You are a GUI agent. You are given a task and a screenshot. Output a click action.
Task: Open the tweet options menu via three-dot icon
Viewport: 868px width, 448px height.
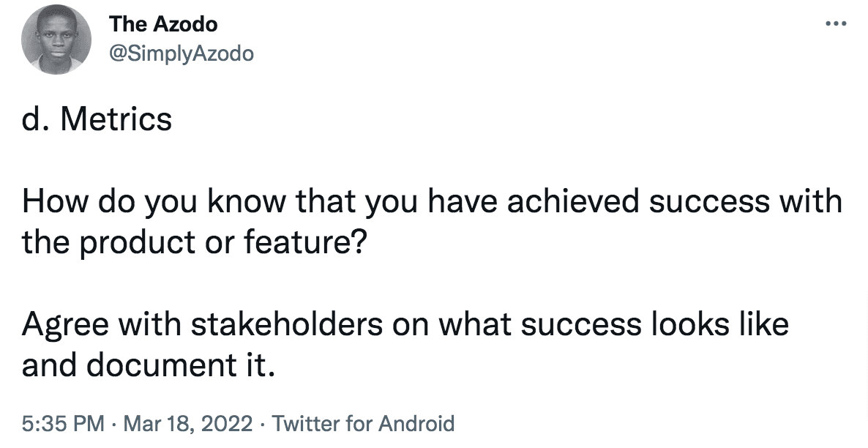coord(835,22)
